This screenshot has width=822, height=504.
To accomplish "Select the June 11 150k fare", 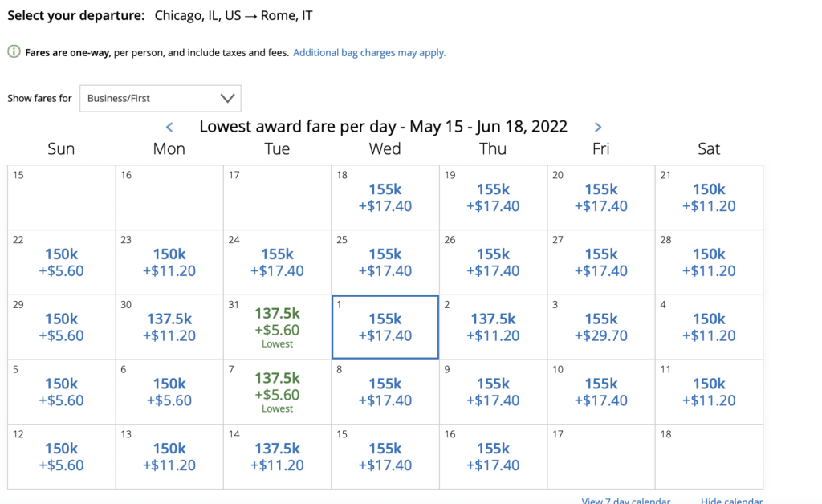I will [708, 392].
